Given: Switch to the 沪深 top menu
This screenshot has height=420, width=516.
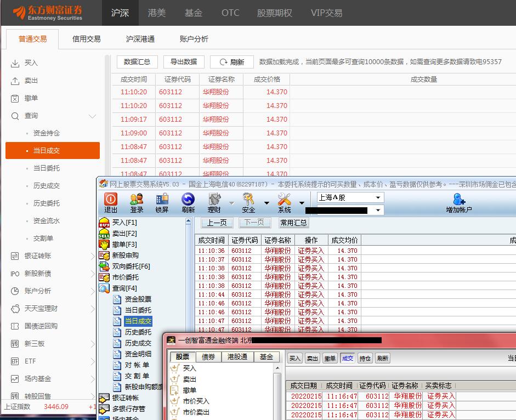Looking at the screenshot, I should 120,13.
